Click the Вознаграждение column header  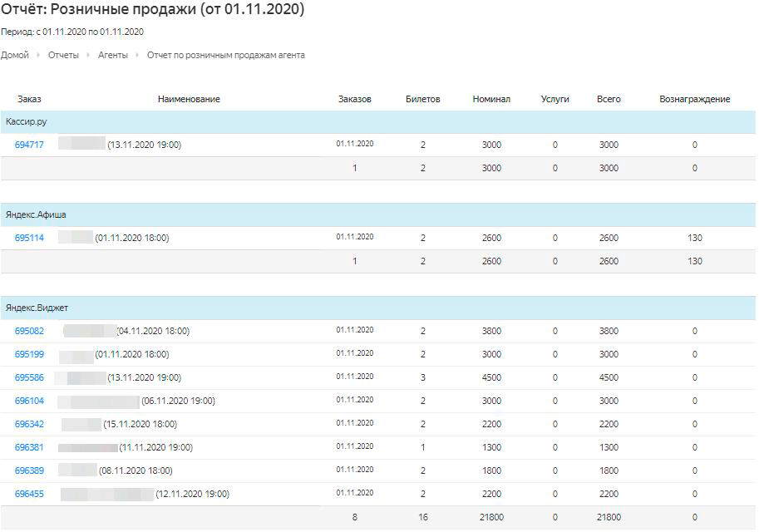point(694,99)
